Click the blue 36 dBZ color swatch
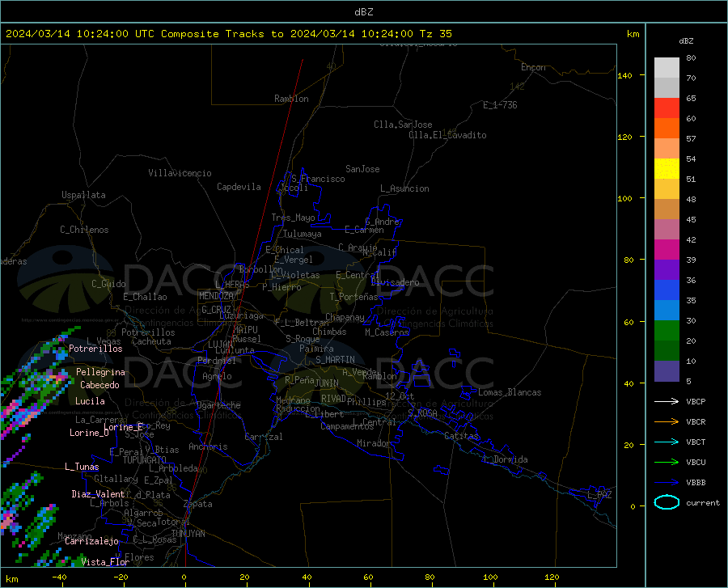The image size is (728, 588). pos(667,290)
